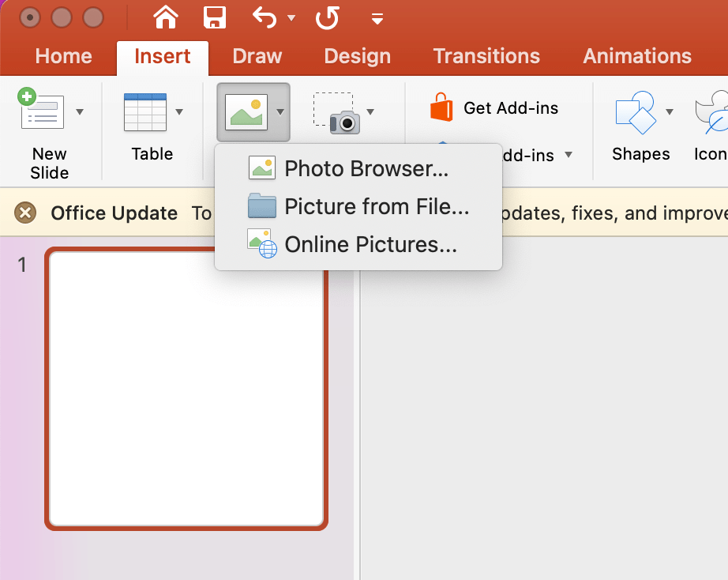Click the Home icon in title bar
The image size is (728, 580).
(166, 17)
